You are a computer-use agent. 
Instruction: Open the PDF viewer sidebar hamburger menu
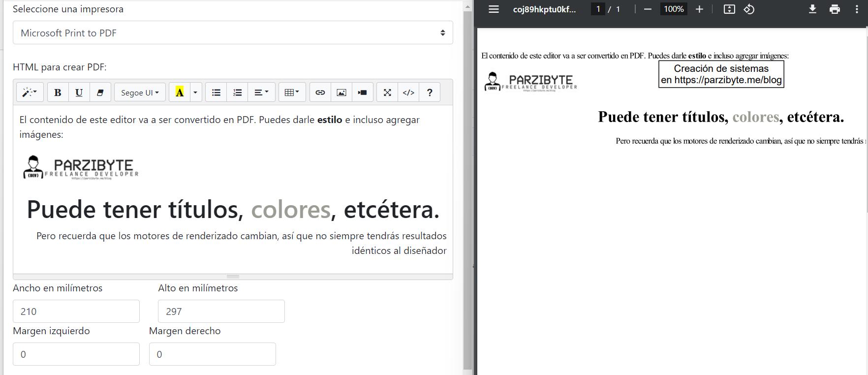click(494, 9)
